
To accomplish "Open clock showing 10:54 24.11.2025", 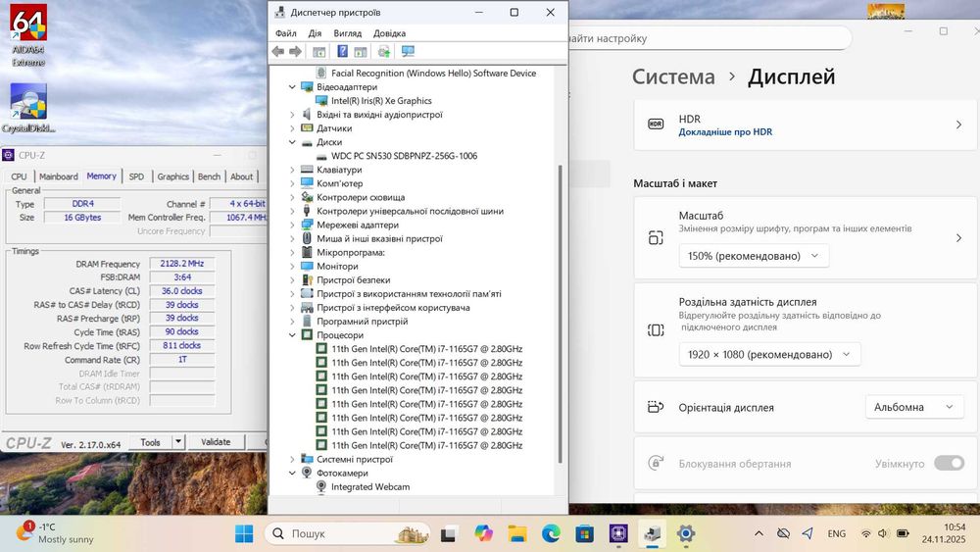I will 944,533.
